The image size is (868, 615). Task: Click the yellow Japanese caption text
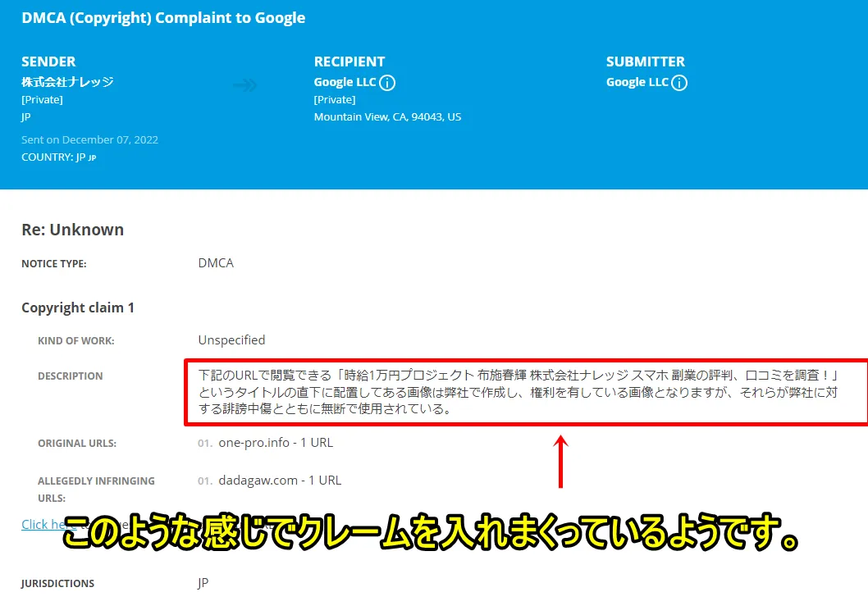coord(431,535)
